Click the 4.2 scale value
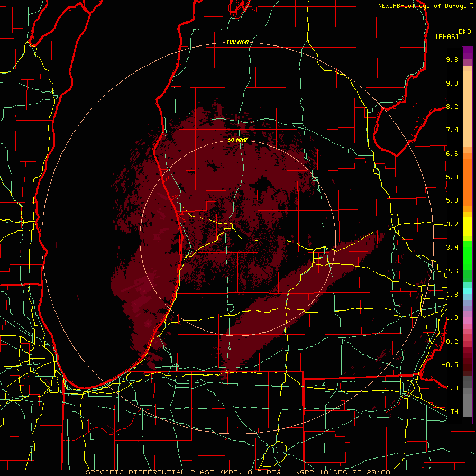 (x=452, y=224)
